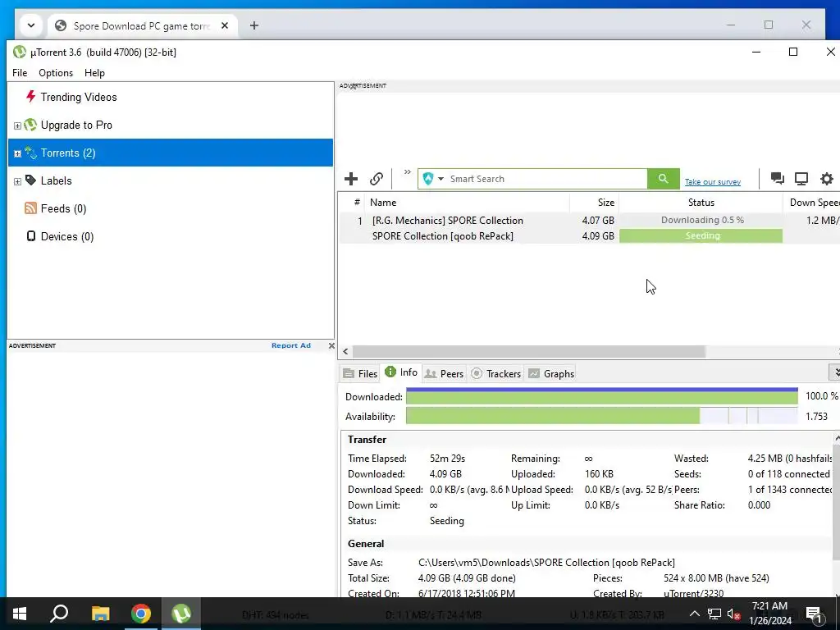Switch to the Info tab

[401, 372]
